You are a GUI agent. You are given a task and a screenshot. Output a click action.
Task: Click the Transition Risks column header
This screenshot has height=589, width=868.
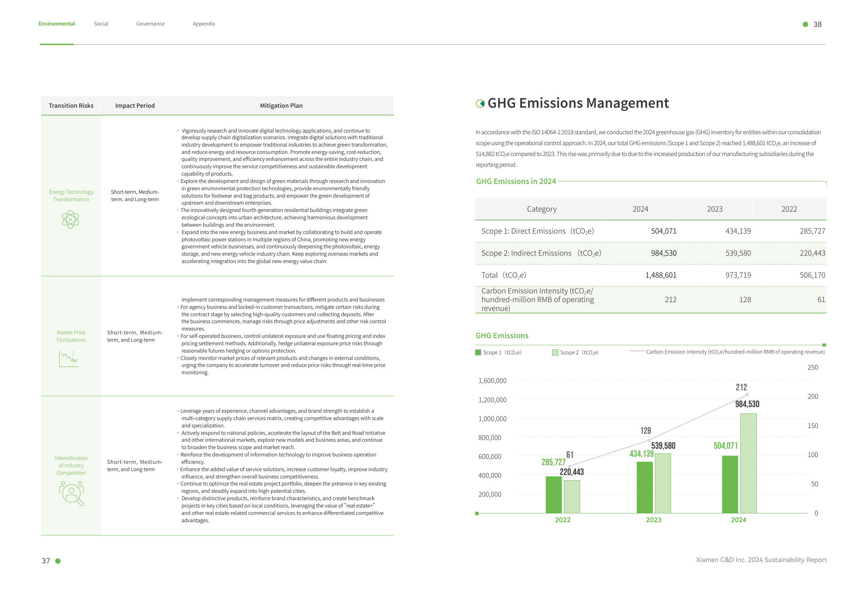pyautogui.click(x=71, y=106)
